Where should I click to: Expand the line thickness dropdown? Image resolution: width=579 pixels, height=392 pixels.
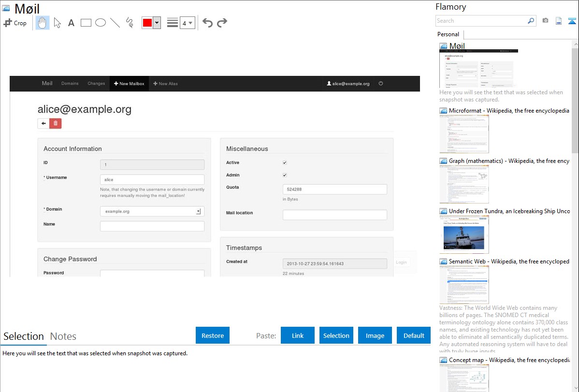(x=187, y=23)
